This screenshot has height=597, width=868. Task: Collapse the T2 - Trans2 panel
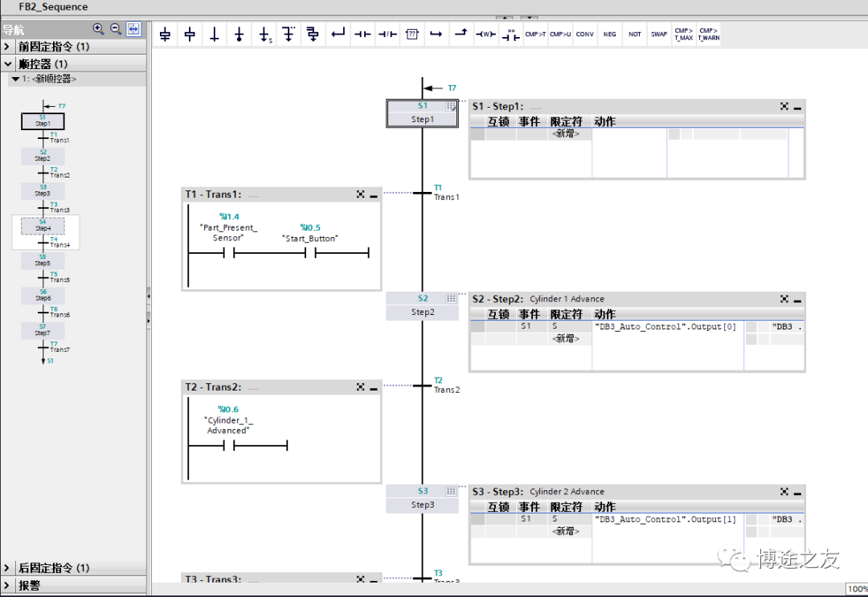click(374, 387)
